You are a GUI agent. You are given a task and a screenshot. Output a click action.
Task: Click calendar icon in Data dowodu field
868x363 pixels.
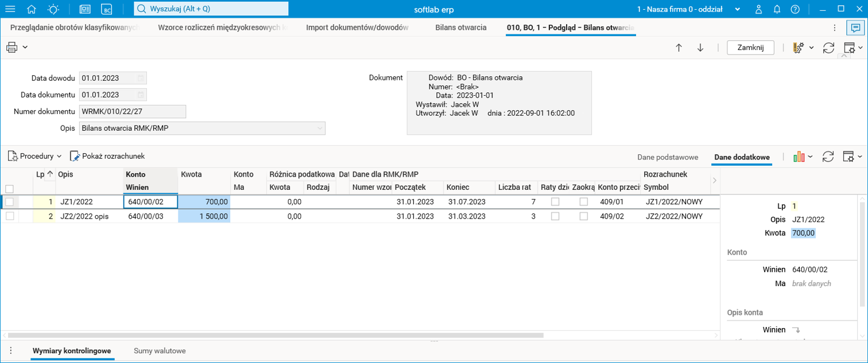[x=141, y=77]
